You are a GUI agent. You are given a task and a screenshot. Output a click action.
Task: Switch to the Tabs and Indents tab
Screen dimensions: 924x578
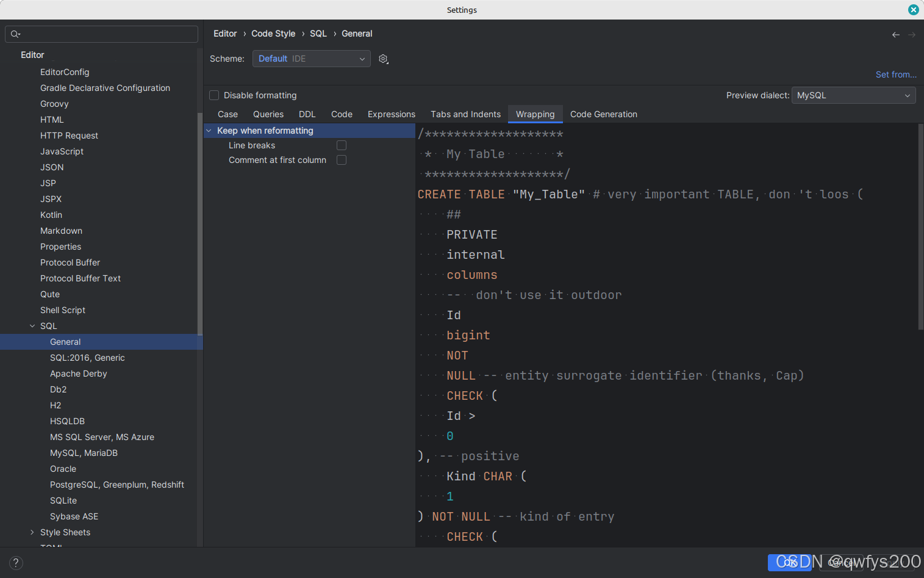(465, 114)
